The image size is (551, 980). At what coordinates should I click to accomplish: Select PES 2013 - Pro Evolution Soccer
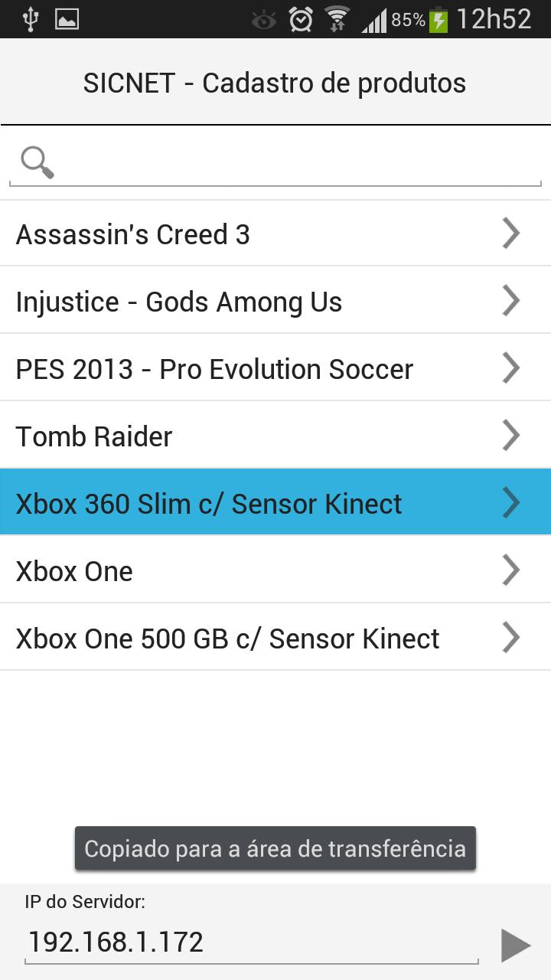(x=214, y=369)
